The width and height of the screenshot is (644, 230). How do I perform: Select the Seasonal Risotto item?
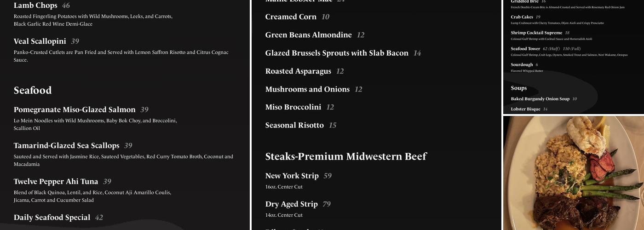click(x=294, y=125)
